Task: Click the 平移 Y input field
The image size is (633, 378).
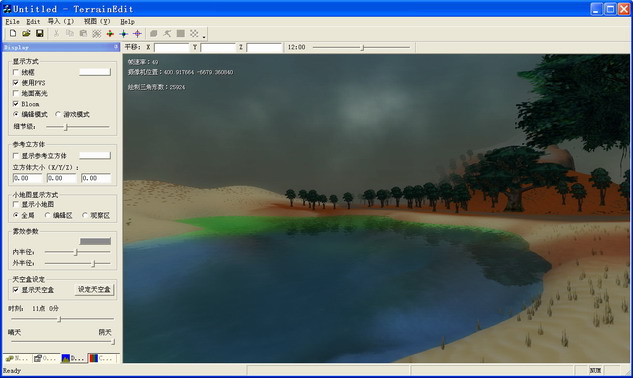Action: (x=218, y=48)
